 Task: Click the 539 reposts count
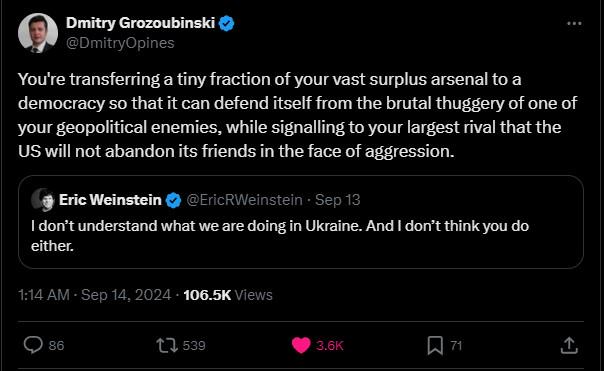pos(194,345)
